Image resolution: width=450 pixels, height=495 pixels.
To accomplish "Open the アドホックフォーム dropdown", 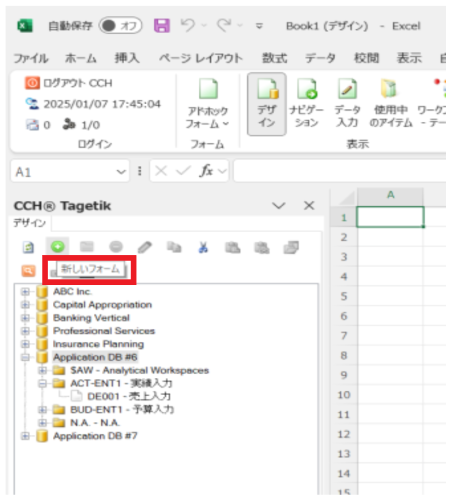I will [x=207, y=104].
